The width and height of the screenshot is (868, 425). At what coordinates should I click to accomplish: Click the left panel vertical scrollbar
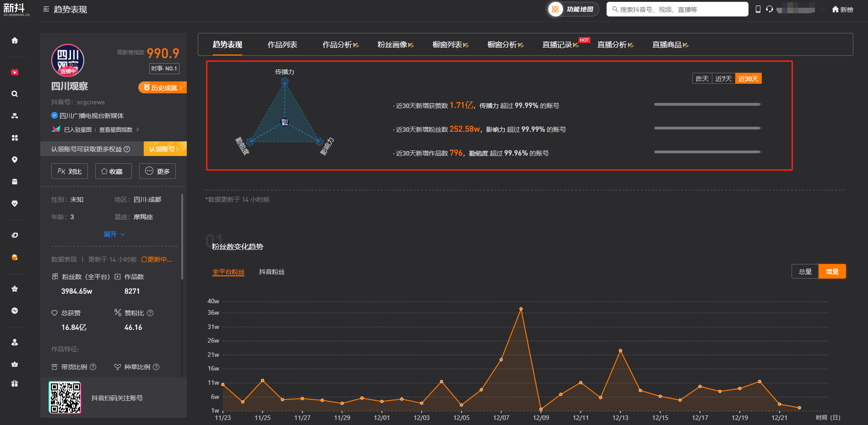click(x=182, y=237)
